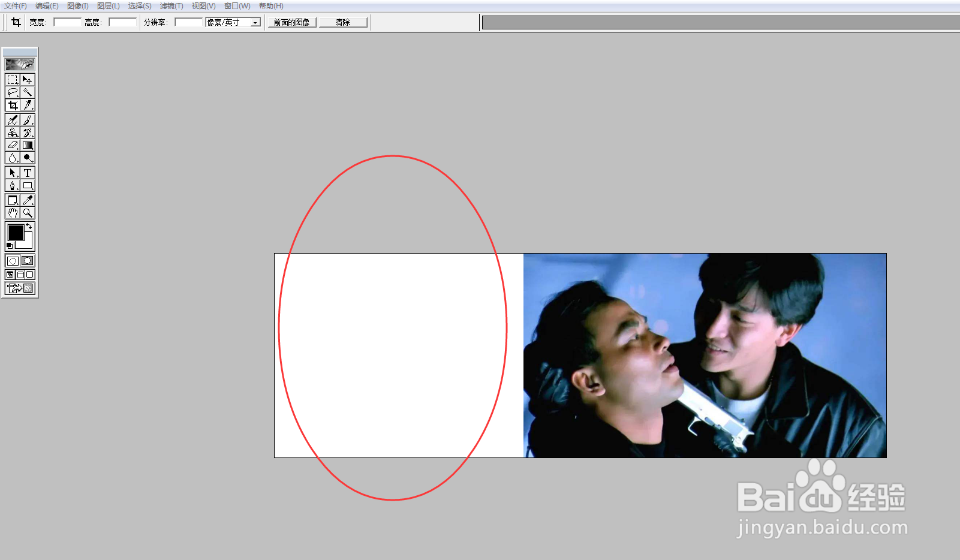
Task: Select the Dodge tool
Action: [x=28, y=158]
